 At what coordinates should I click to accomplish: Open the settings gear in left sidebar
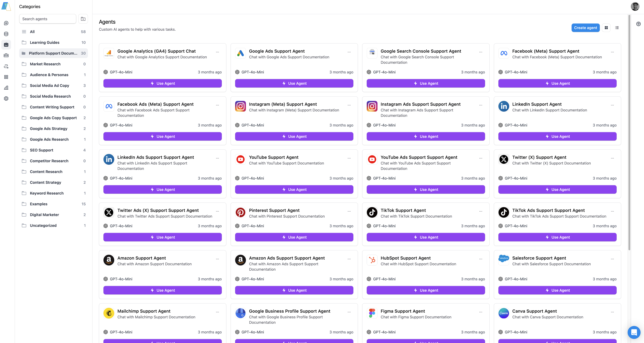[6, 98]
